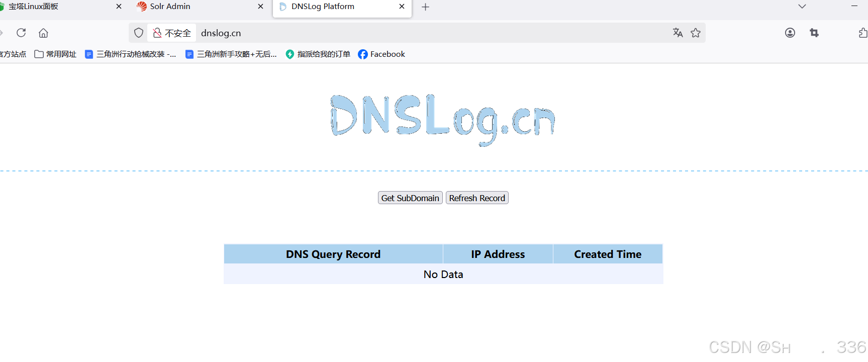Click the Get SubDomain button
Image resolution: width=868 pixels, height=362 pixels.
(x=410, y=198)
